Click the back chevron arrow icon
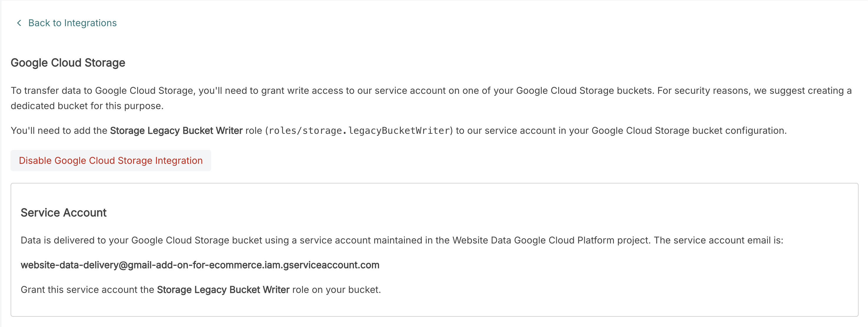 (x=19, y=23)
